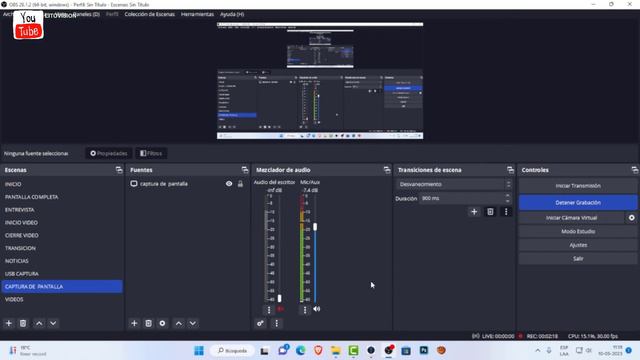Open the Herramientas menu
This screenshot has width=640, height=360.
197,14
